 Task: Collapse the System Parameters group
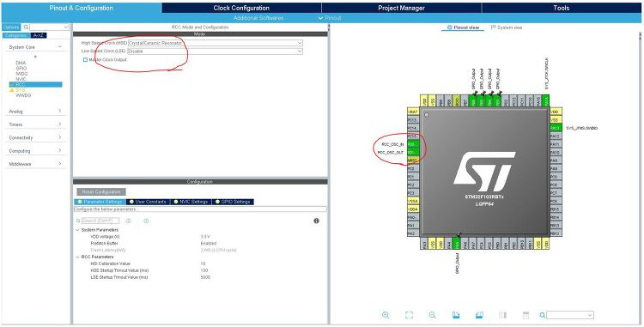[x=77, y=230]
